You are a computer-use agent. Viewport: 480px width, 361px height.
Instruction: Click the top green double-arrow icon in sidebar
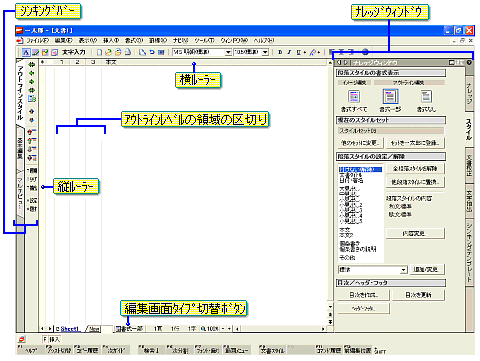32,64
